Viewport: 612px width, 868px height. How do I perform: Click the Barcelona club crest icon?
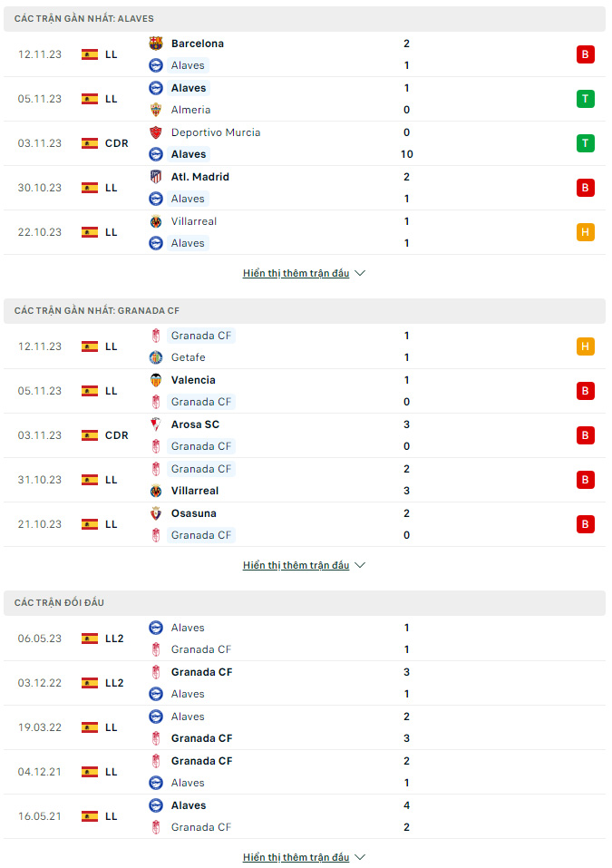(x=156, y=44)
